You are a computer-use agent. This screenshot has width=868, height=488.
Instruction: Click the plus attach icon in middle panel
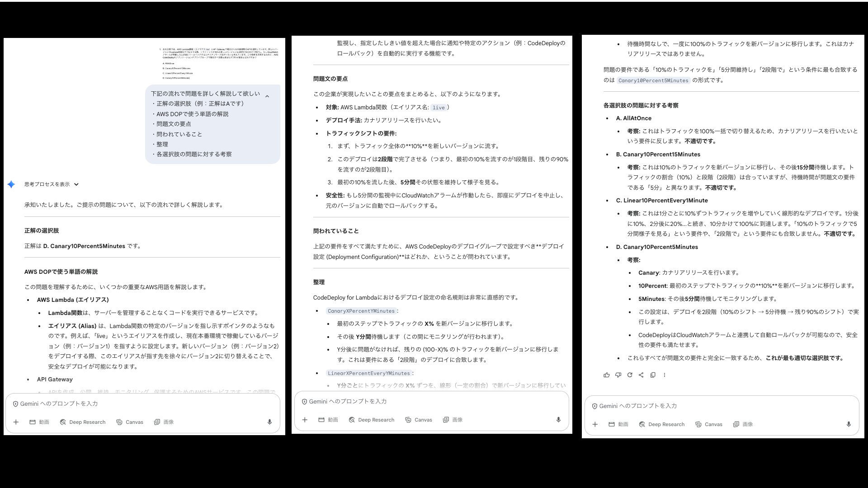(305, 420)
